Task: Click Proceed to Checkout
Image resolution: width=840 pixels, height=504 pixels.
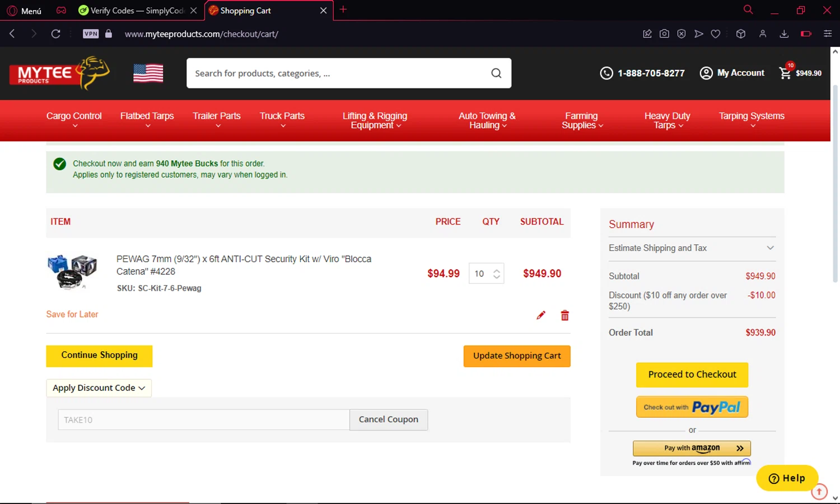Action: coord(692,375)
